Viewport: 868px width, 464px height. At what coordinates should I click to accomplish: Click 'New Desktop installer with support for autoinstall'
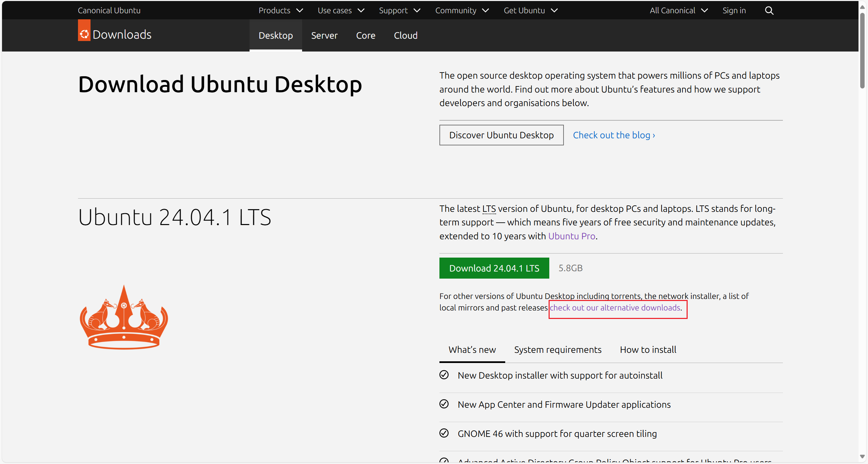(560, 375)
